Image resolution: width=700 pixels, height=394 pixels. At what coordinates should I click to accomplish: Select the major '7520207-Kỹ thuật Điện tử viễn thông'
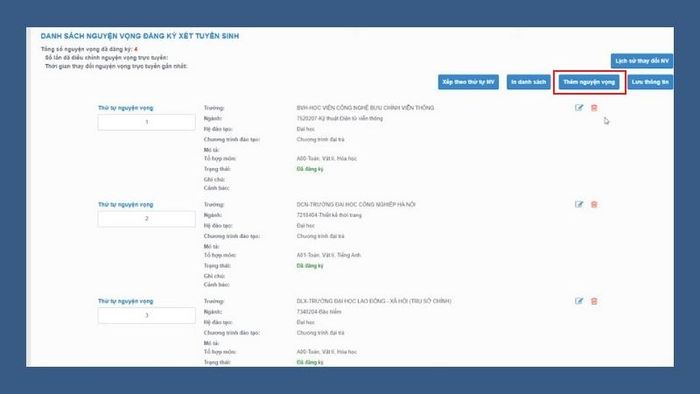pos(340,118)
